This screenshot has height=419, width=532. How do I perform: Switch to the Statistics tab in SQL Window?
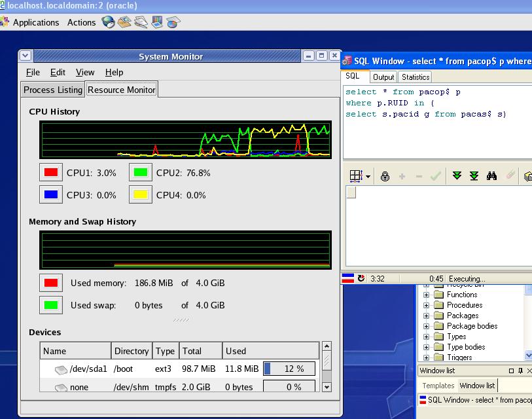tap(416, 77)
